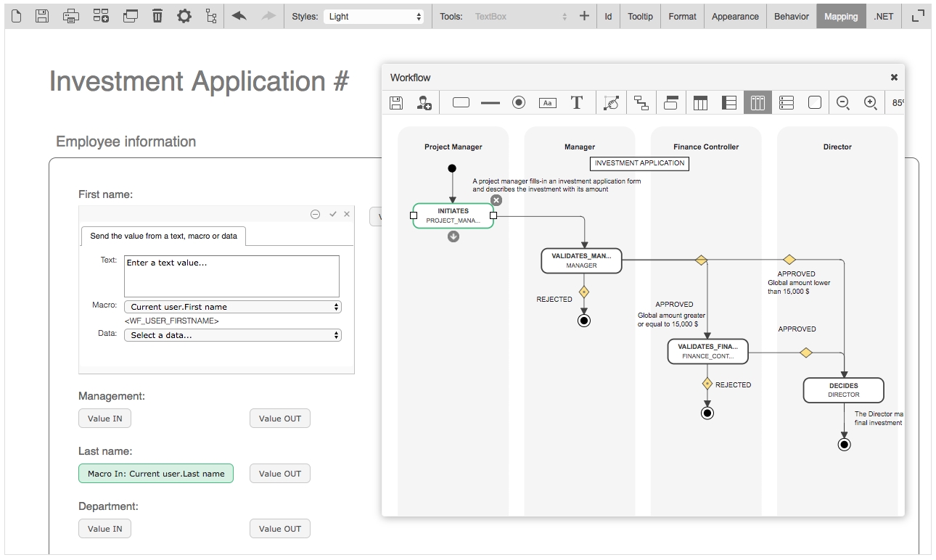Toggle the horizontal rows layout button
The image size is (936, 560).
787,103
